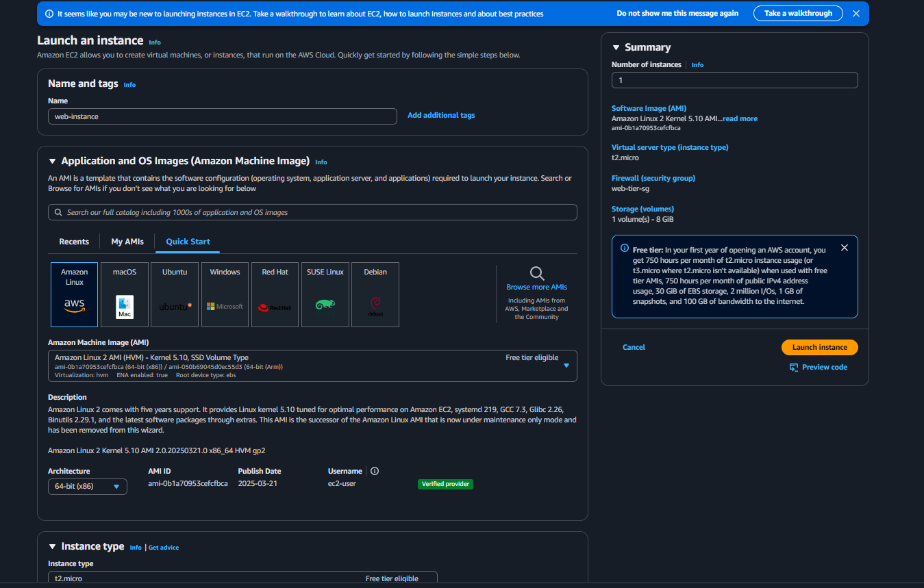924x588 pixels.
Task: Click the Browse more AMIs magnifier icon
Action: [x=537, y=274]
